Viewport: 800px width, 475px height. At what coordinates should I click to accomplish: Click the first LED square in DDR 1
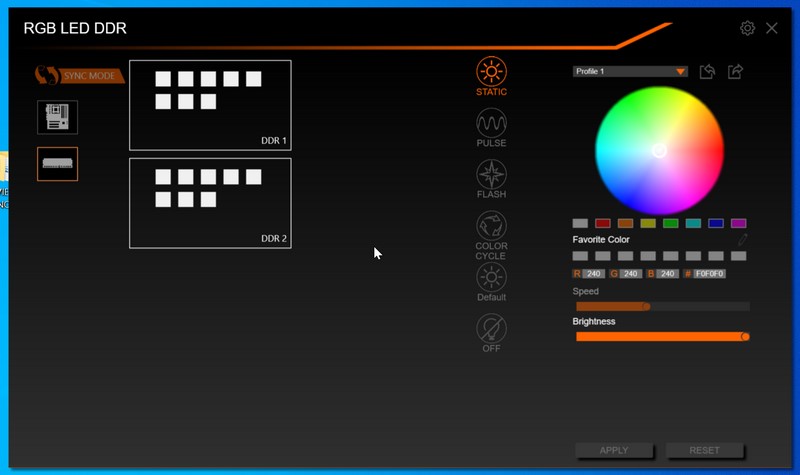click(163, 79)
